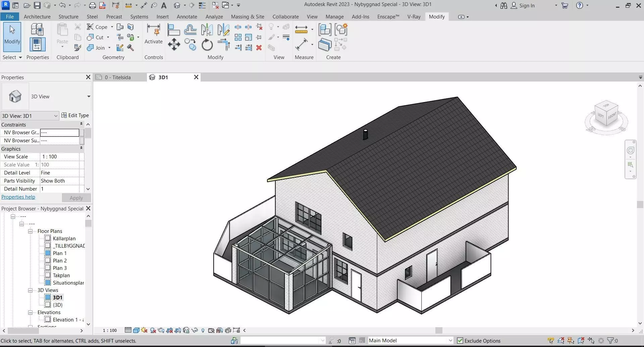644x347 pixels.
Task: Open Type Properties icon in the ribbon
Action: tap(37, 30)
